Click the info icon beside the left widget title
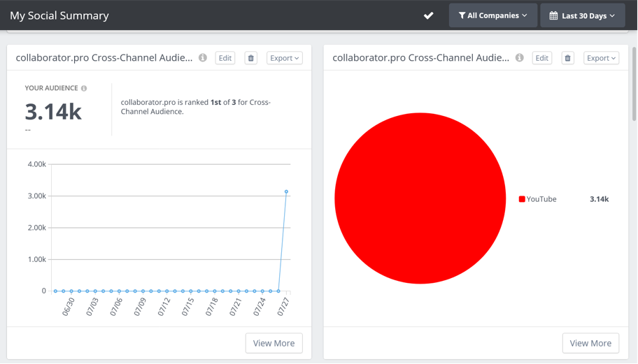 pos(203,58)
